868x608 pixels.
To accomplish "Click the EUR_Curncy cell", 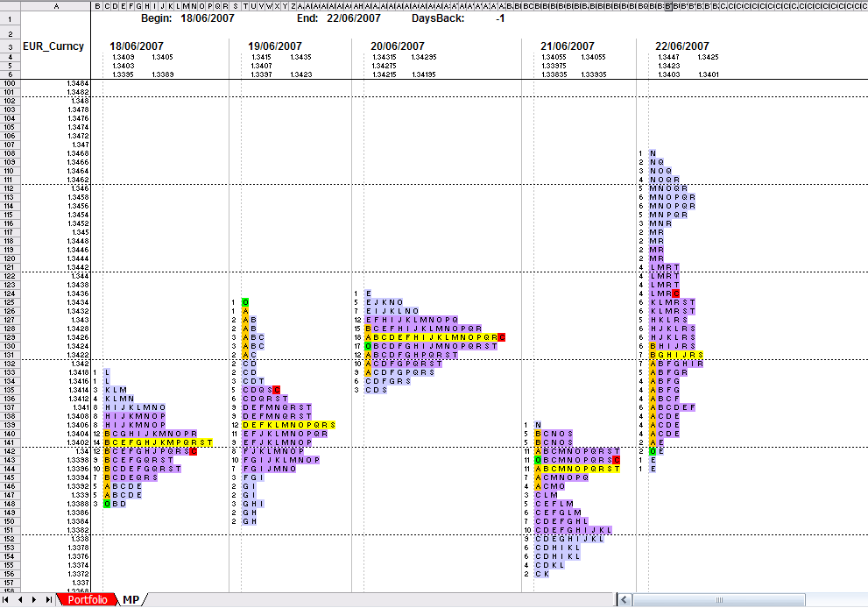I will coord(53,46).
